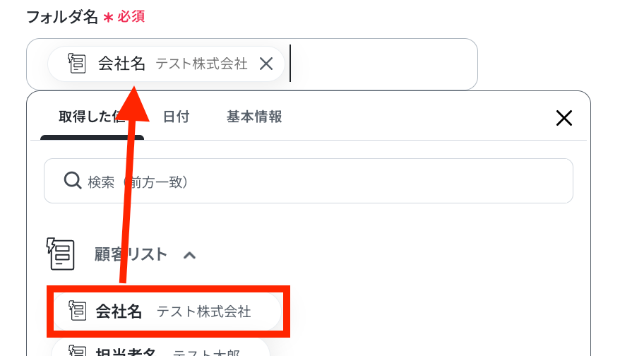Switch to the 基本情報 tab
644x356 pixels.
tap(254, 117)
